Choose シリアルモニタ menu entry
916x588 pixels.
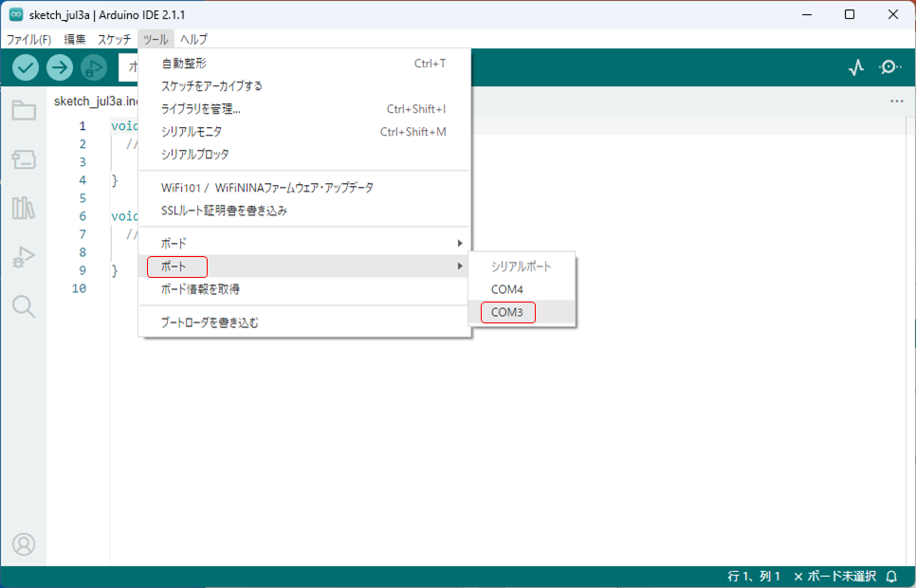(x=304, y=132)
